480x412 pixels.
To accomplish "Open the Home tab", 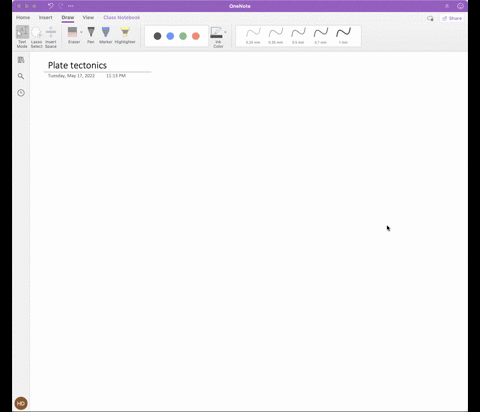I will pos(23,17).
